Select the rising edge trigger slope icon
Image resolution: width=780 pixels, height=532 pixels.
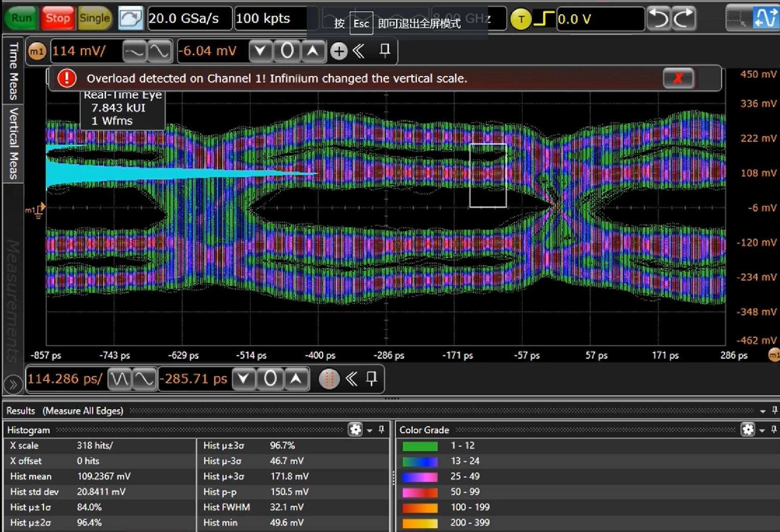click(543, 19)
